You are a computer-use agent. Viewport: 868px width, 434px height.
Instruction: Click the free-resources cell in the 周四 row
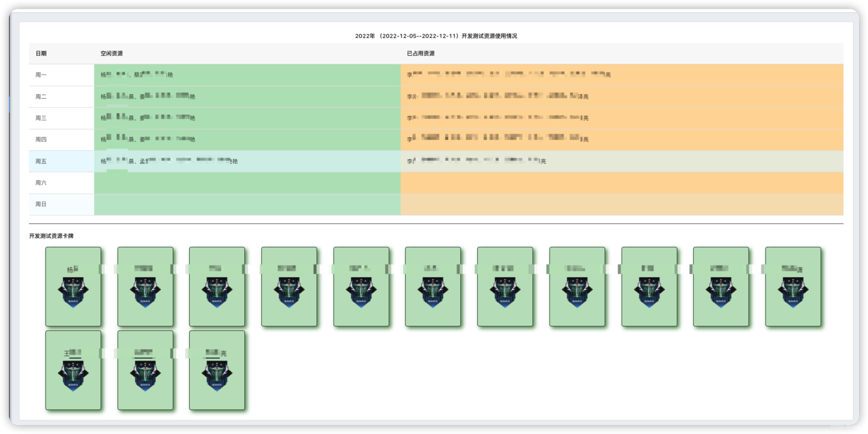tap(247, 139)
